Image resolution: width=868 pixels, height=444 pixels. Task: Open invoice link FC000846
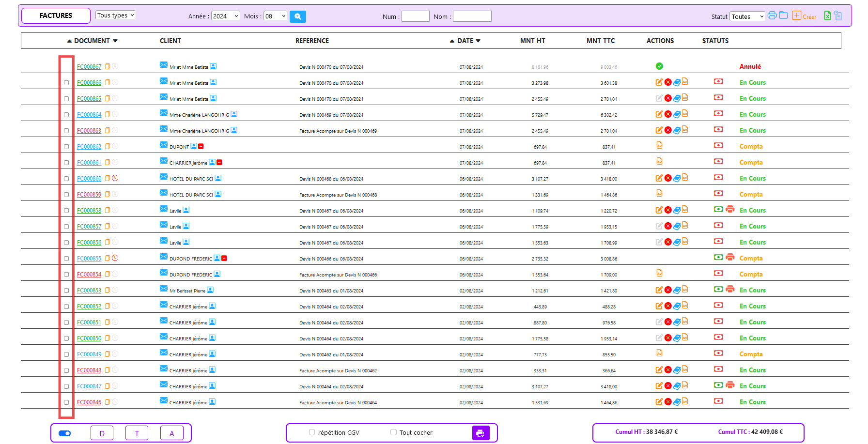click(x=89, y=402)
